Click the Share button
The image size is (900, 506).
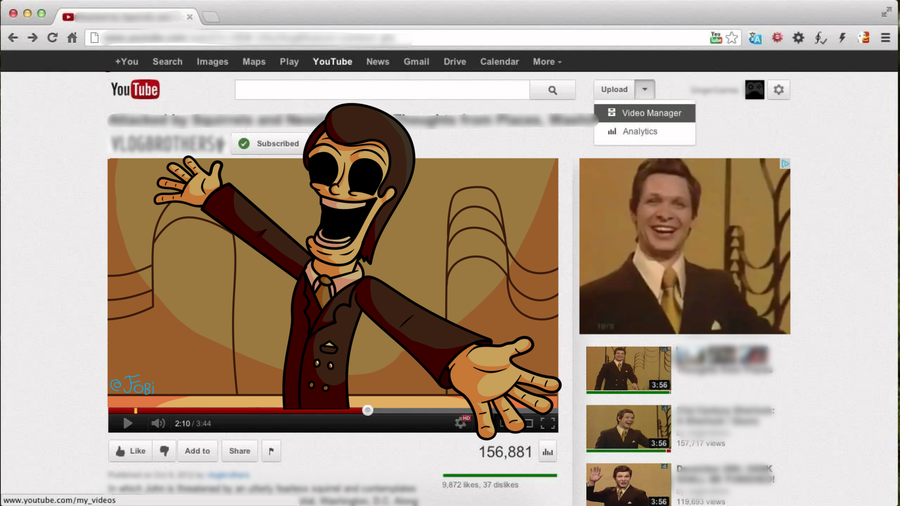pos(239,451)
